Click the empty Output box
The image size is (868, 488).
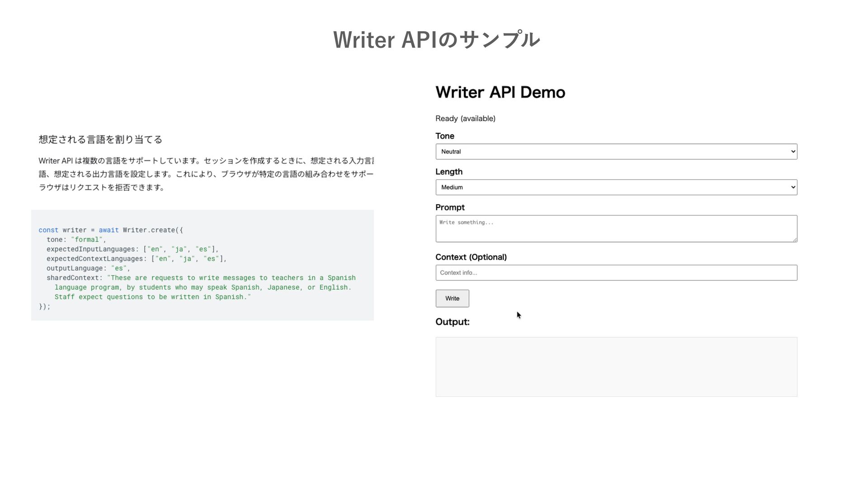click(616, 366)
